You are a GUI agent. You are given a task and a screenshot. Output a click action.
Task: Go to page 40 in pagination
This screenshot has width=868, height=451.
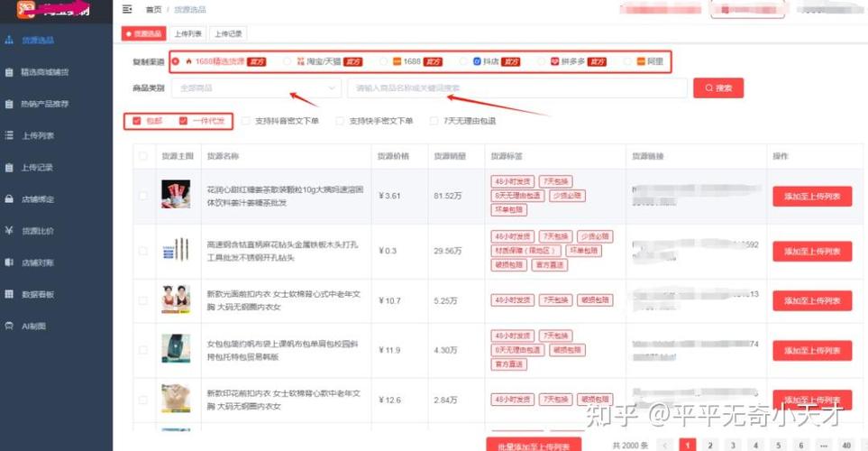pos(846,445)
